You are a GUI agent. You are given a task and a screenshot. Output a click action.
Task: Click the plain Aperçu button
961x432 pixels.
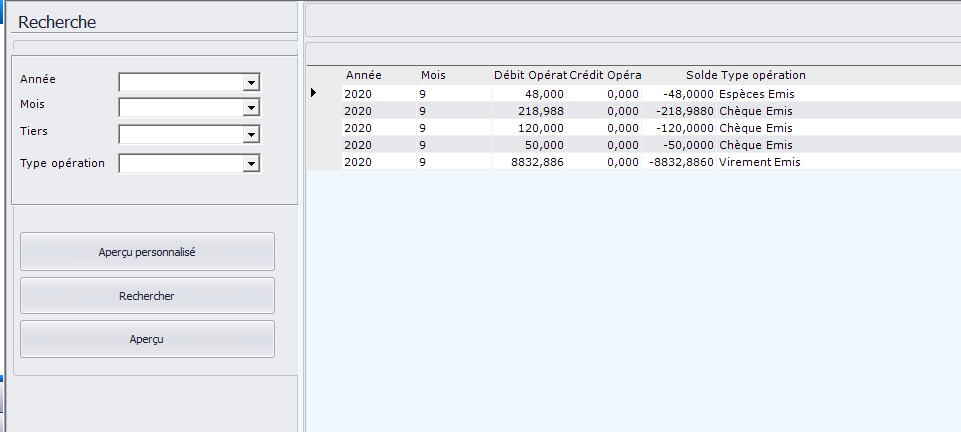[x=147, y=339]
